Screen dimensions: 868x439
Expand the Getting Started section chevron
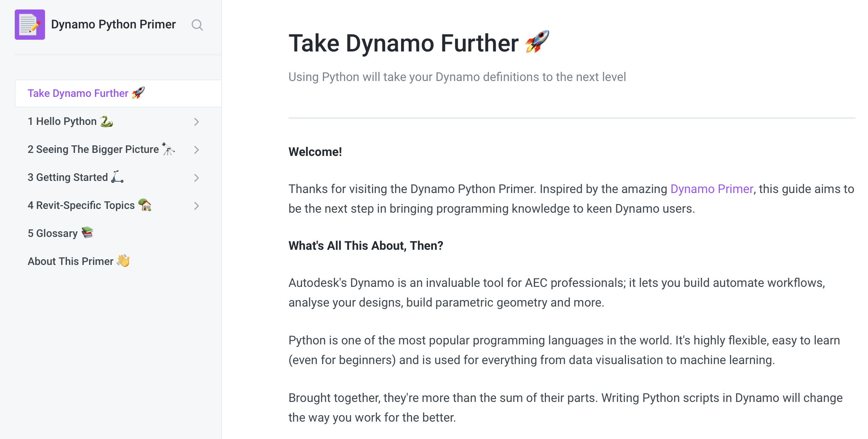pos(196,178)
